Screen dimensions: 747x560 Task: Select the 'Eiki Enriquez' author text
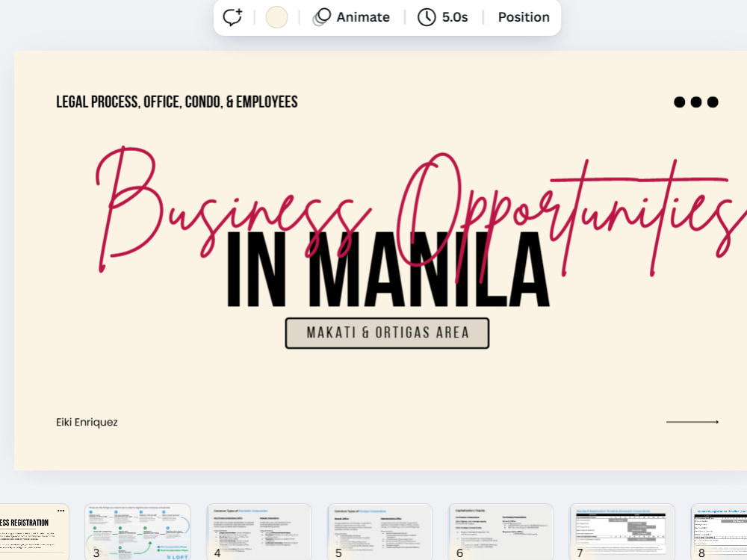tap(87, 423)
